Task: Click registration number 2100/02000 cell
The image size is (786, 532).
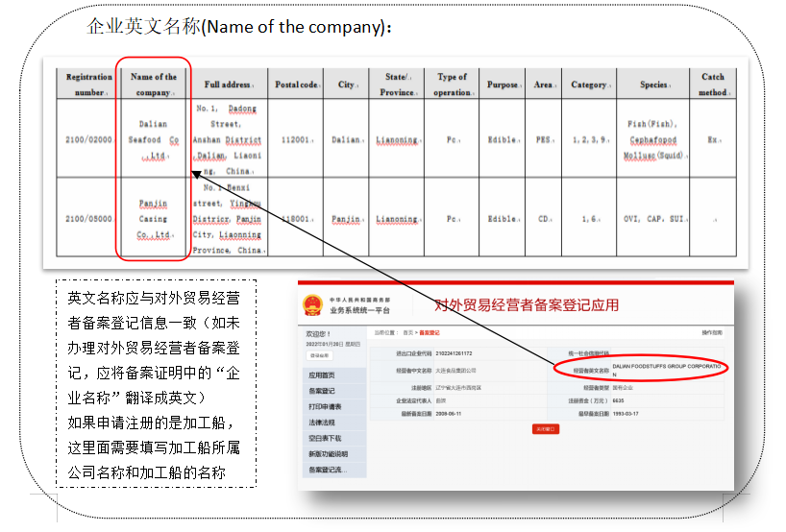Action: tap(88, 139)
